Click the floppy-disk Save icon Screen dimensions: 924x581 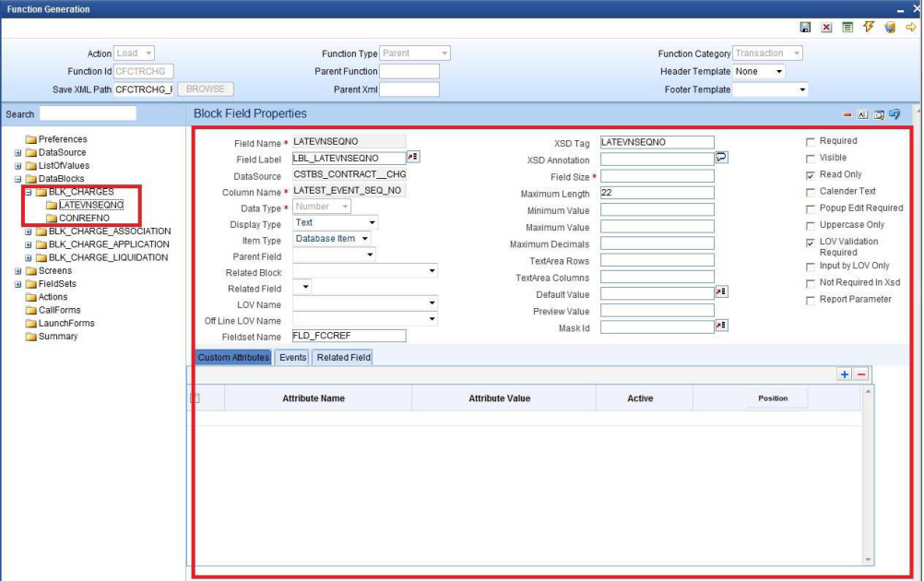pos(805,27)
